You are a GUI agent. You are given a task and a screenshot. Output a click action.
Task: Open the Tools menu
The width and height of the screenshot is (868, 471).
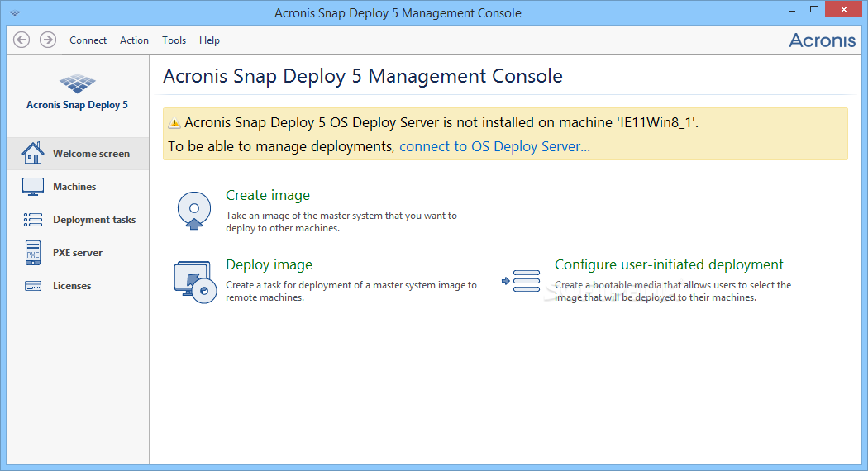174,40
